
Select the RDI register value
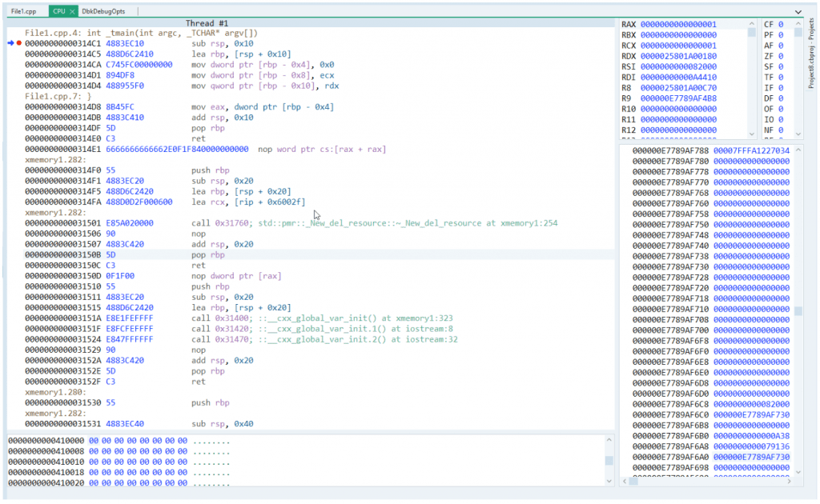pos(678,78)
